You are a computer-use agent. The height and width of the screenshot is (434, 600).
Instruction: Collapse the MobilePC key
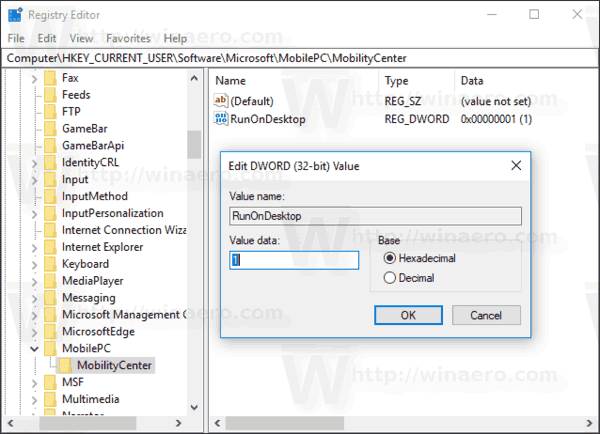tap(34, 349)
